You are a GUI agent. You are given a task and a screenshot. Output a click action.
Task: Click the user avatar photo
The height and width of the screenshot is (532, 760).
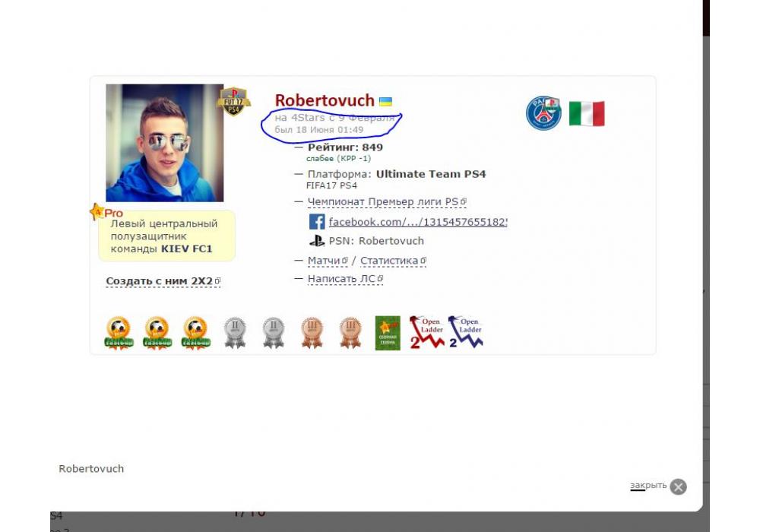click(x=165, y=143)
